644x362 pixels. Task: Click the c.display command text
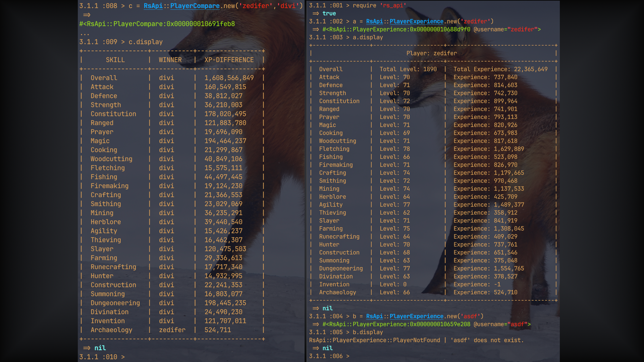[x=146, y=42]
